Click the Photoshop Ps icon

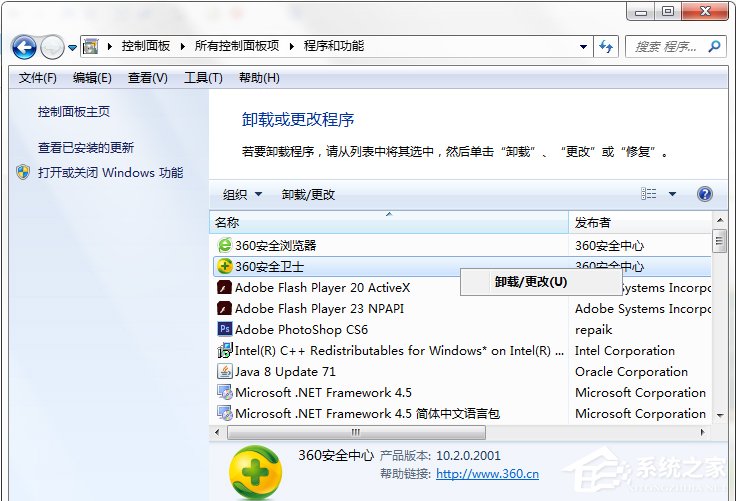[x=225, y=329]
